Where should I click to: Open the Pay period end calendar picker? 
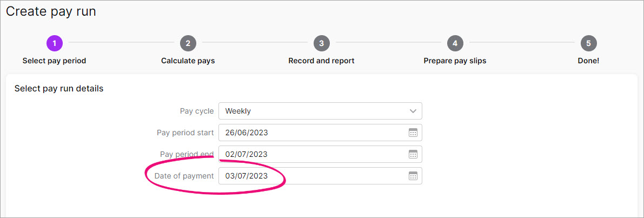pos(413,154)
